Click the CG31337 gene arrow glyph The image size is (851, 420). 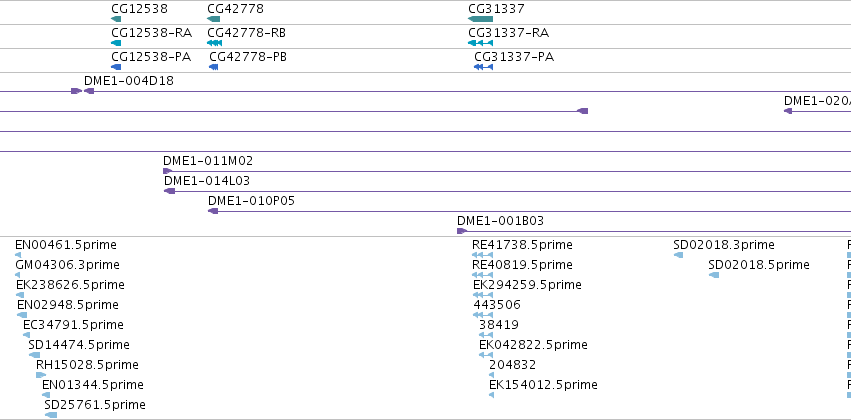pyautogui.click(x=480, y=19)
